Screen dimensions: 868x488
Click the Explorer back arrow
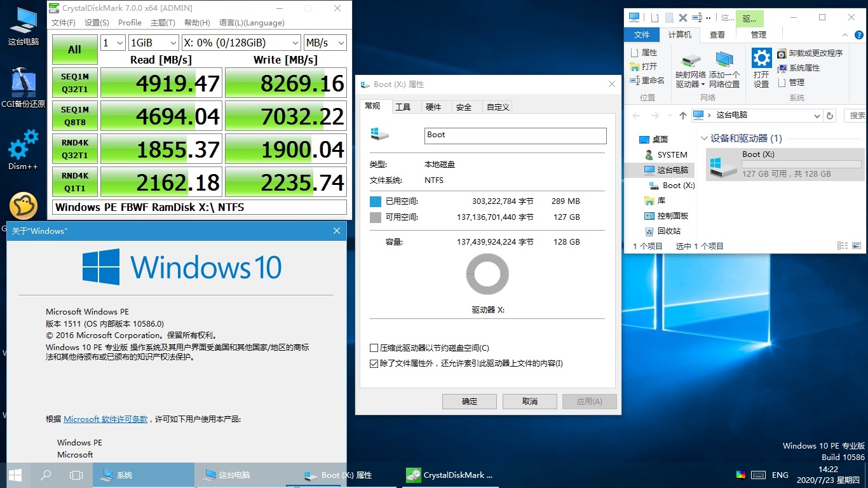637,116
